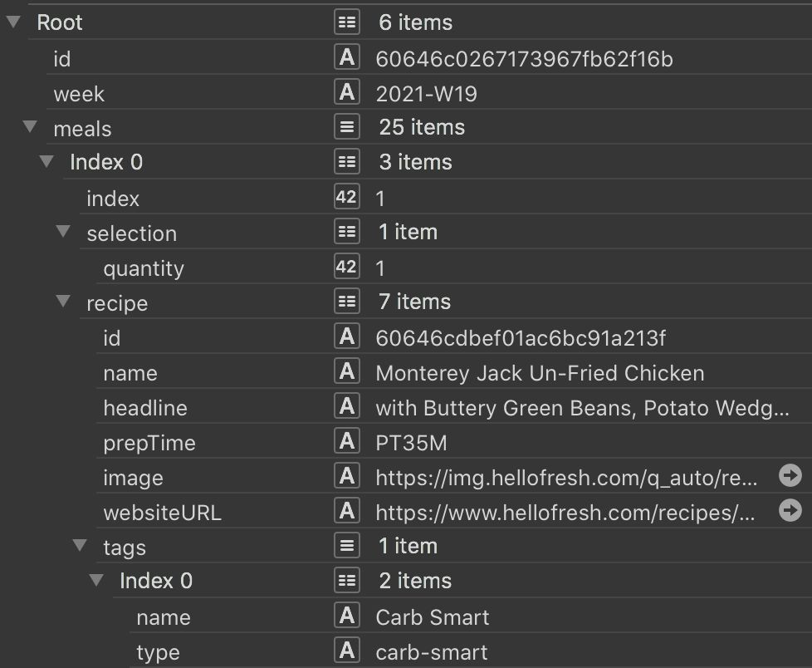
Task: Select the Root key label
Action: click(60, 22)
